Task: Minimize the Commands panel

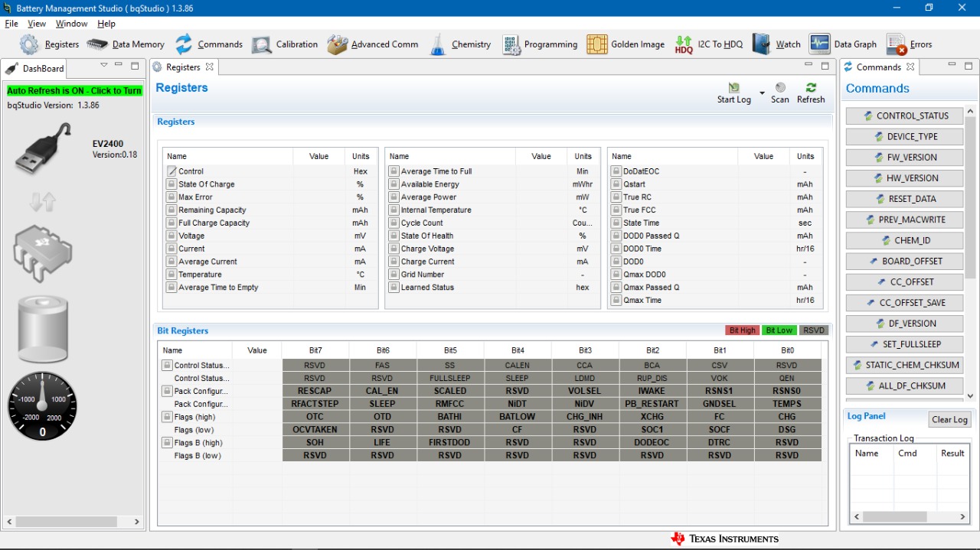Action: (952, 66)
